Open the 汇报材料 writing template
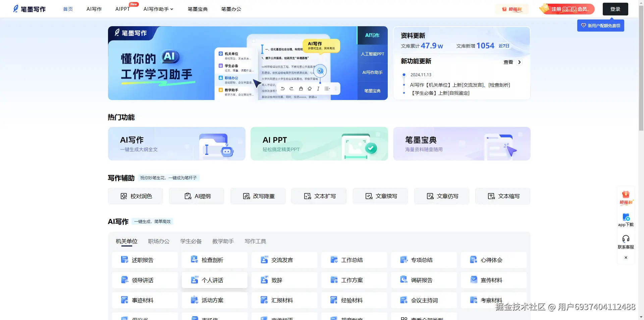Viewport: 644px width, 320px height. click(284, 300)
